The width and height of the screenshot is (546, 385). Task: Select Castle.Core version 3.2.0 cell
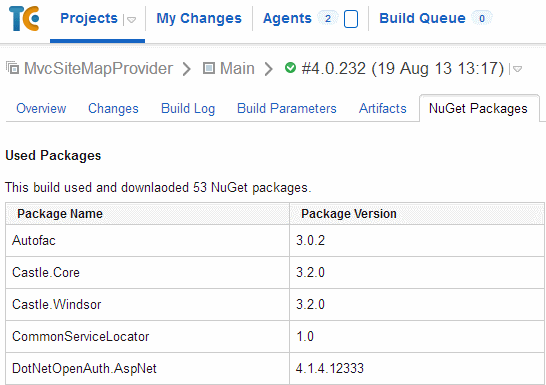(x=417, y=273)
